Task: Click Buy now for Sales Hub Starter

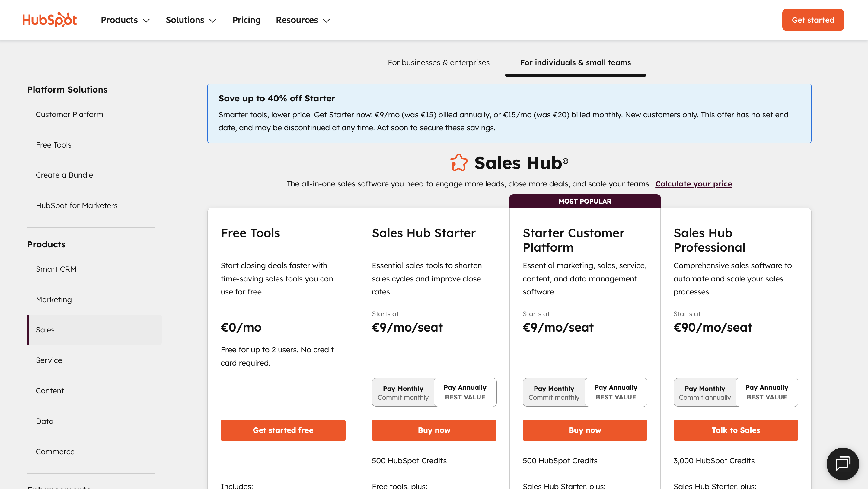Action: [434, 430]
